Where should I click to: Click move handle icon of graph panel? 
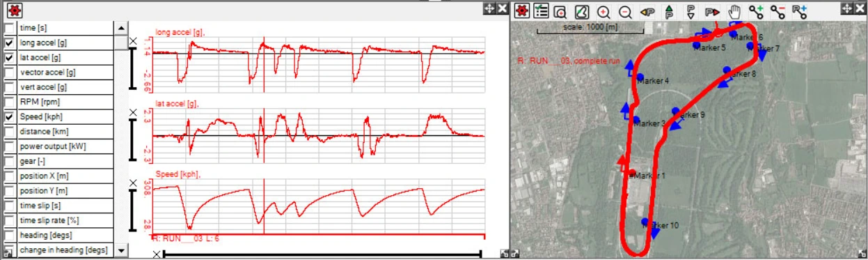(x=489, y=8)
